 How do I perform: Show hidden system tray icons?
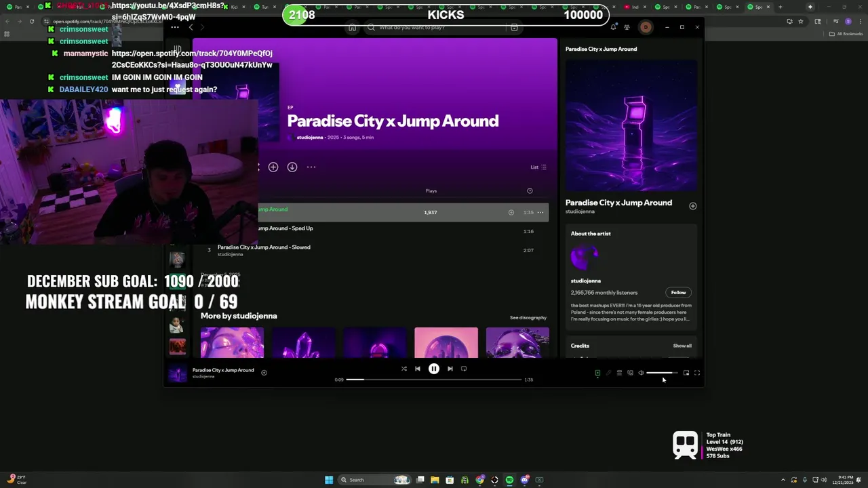(783, 480)
